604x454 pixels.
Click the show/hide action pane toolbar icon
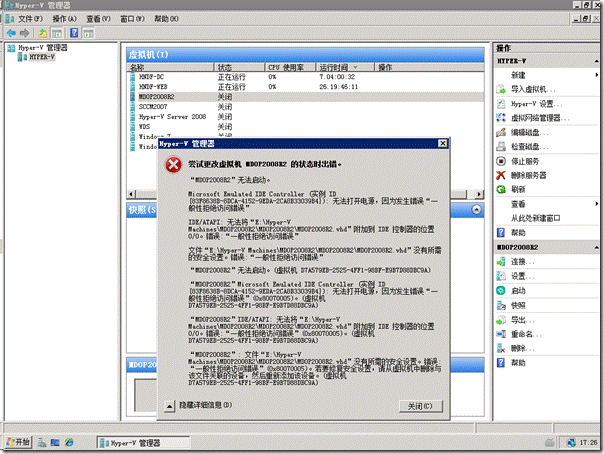(x=88, y=34)
